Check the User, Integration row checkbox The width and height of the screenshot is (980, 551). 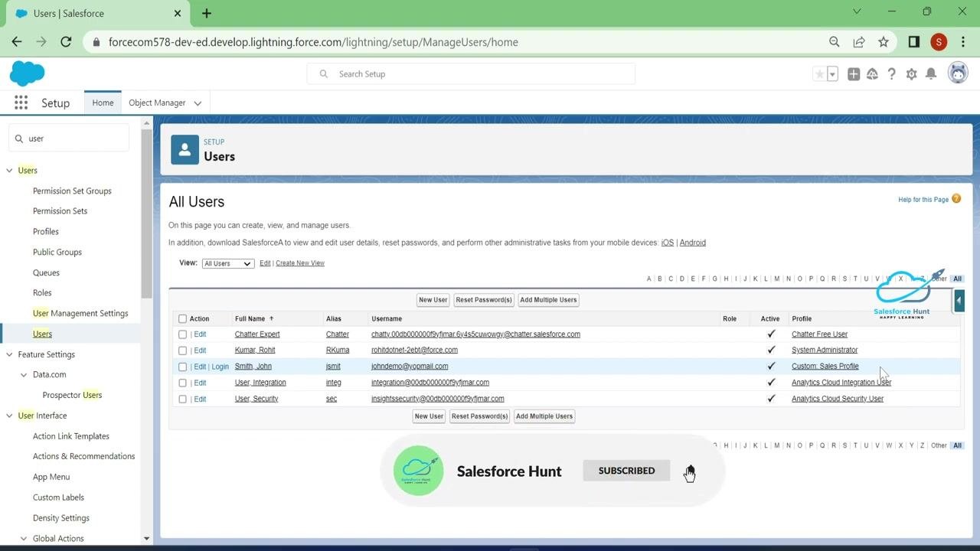coord(182,383)
